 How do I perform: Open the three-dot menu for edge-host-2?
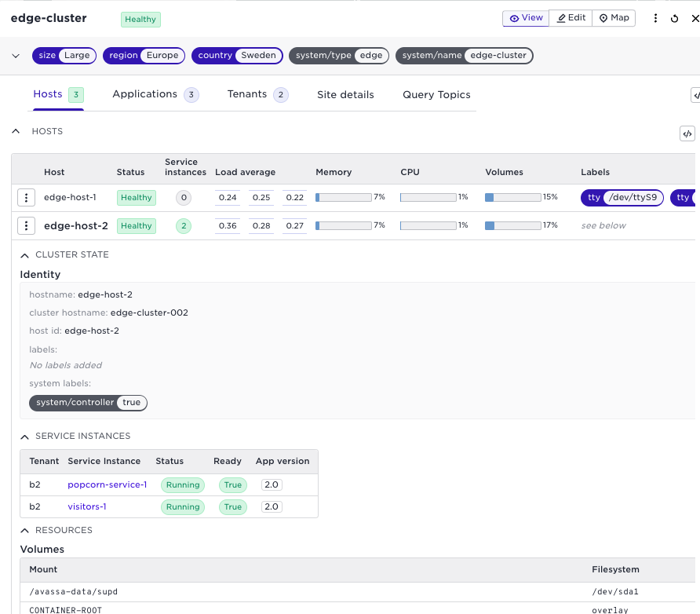27,226
